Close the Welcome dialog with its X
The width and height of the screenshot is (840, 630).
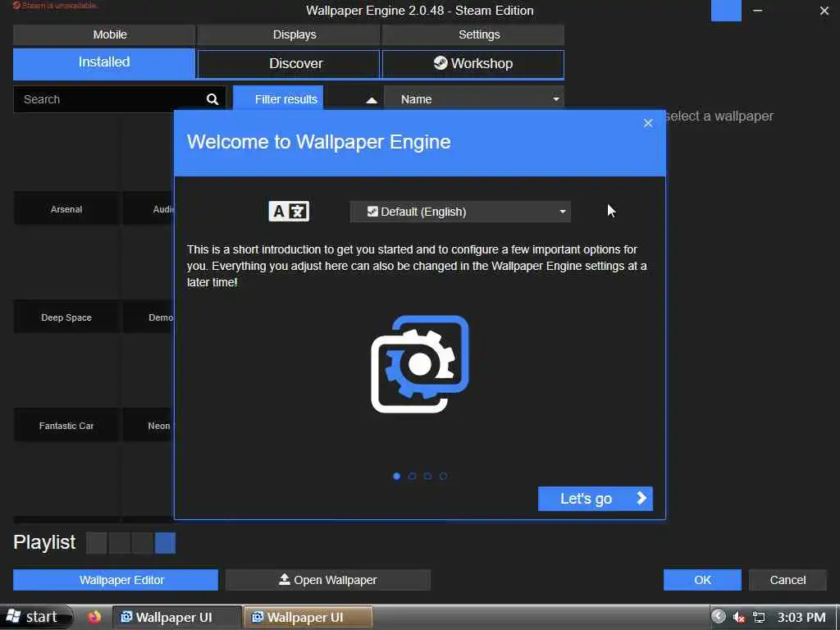tap(648, 123)
